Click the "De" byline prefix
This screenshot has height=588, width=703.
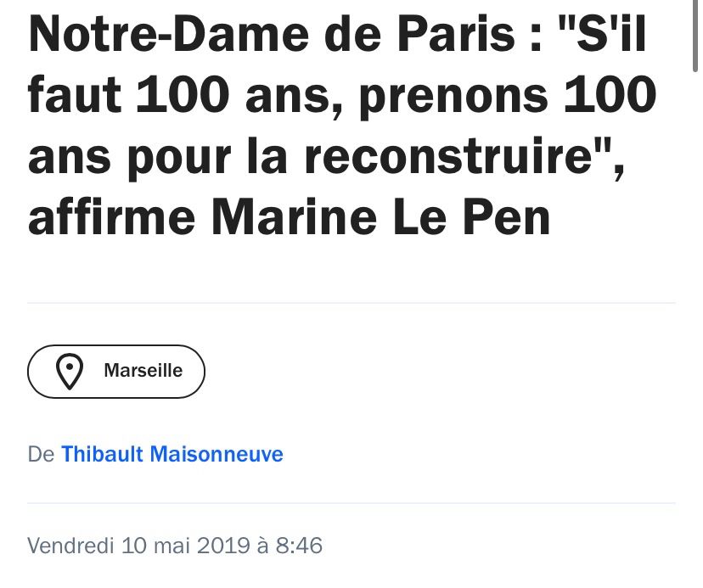(x=41, y=454)
